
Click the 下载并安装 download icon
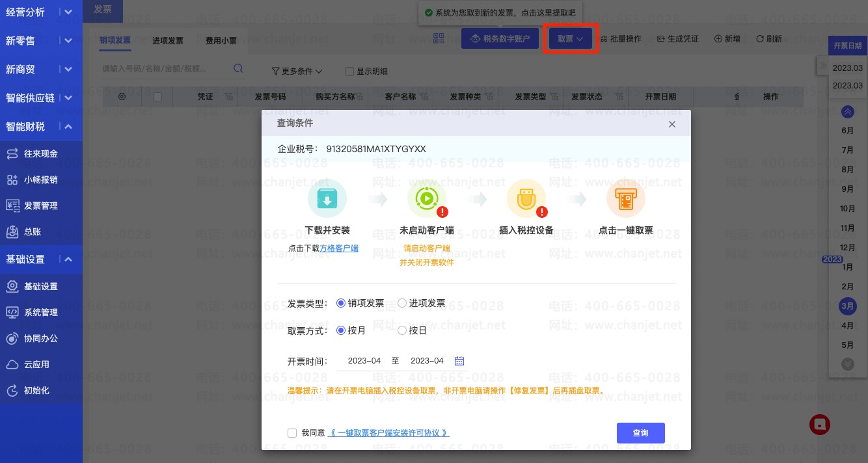[327, 198]
